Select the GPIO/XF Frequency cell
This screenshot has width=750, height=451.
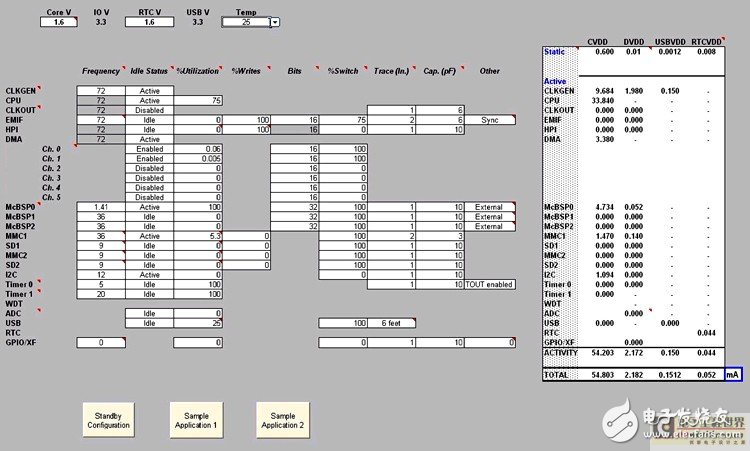98,343
